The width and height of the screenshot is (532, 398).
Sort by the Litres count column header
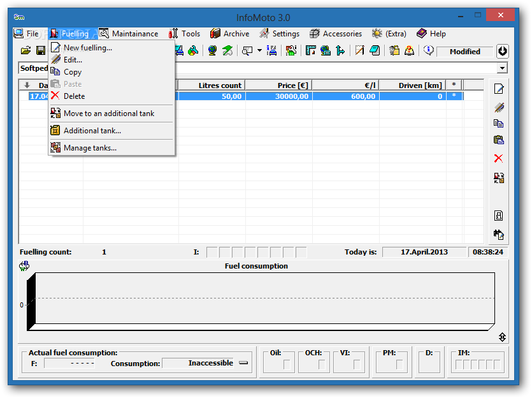pos(212,85)
